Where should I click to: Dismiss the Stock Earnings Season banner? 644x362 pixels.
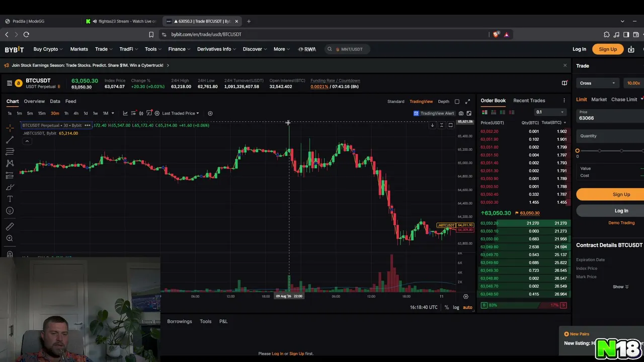coord(565,65)
